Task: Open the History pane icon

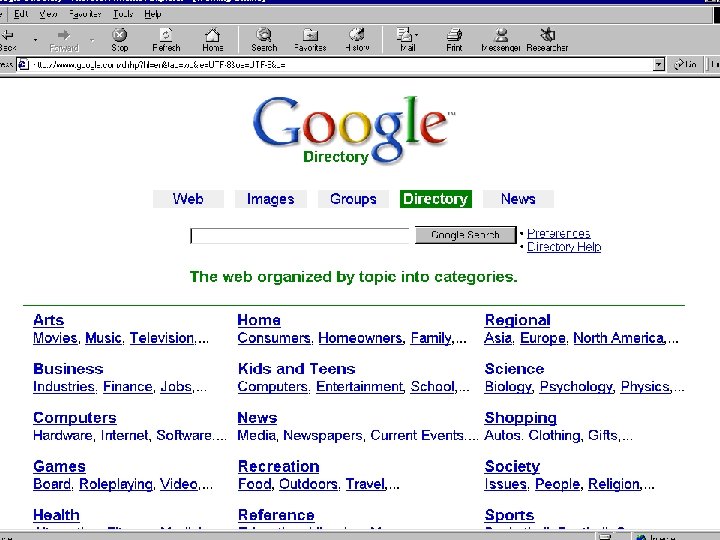Action: pos(357,35)
